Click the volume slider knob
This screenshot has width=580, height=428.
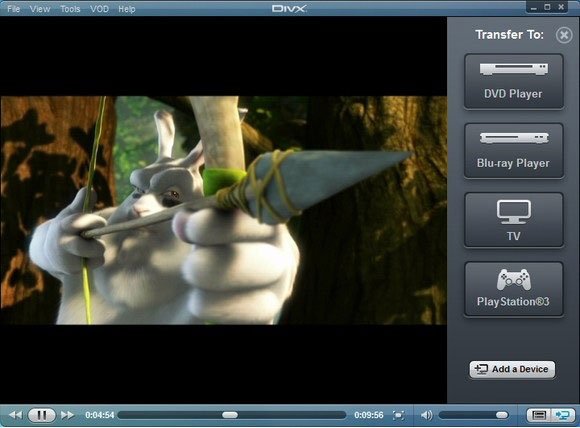502,415
